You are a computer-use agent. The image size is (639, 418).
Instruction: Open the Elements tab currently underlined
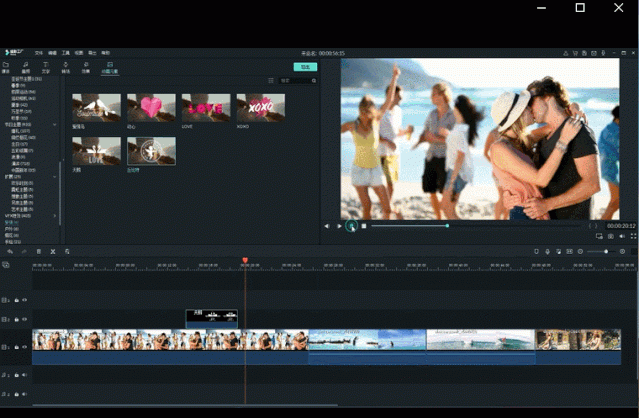[x=110, y=68]
